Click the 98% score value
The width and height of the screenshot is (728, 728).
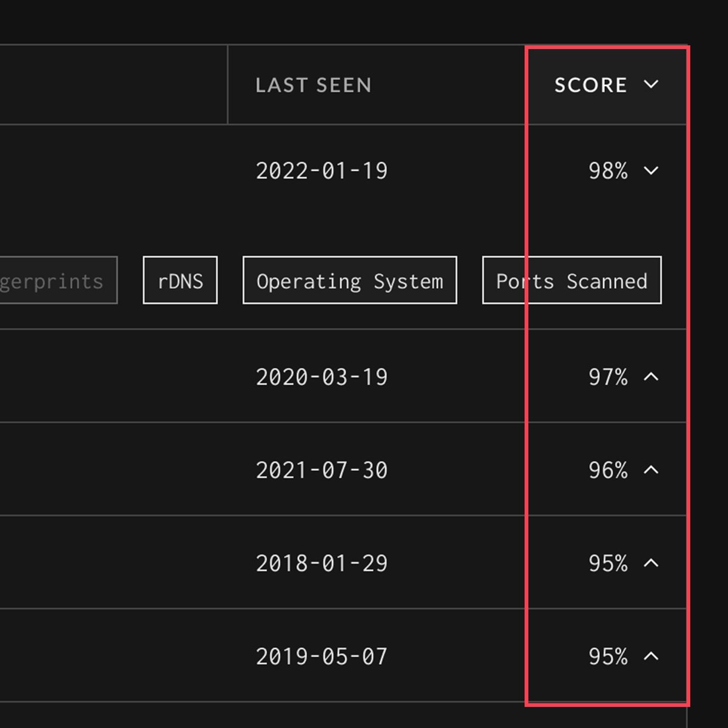608,171
